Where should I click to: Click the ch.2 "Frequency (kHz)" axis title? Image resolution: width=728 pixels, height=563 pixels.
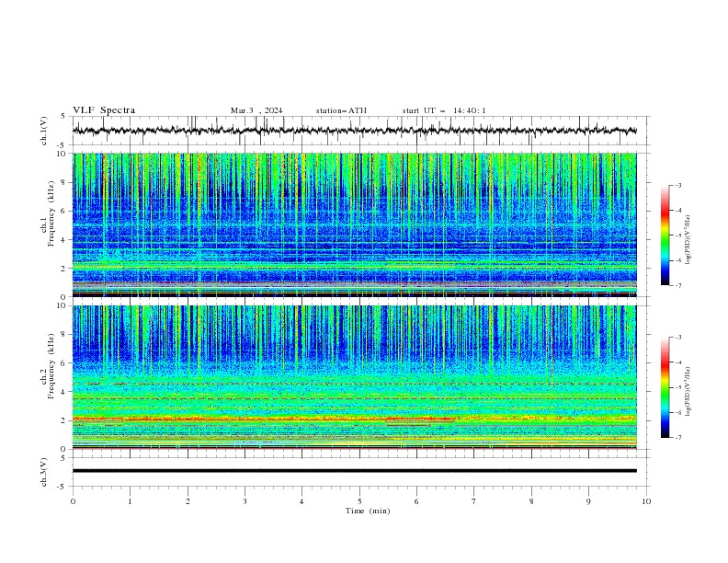point(51,366)
